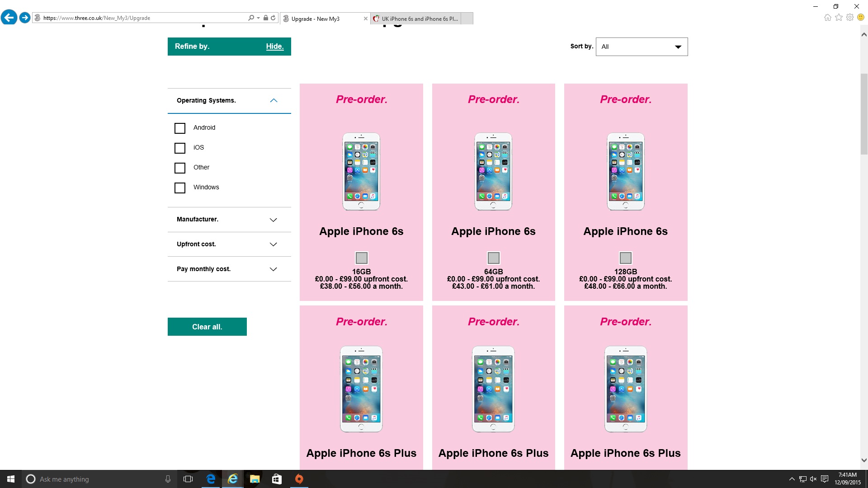The image size is (868, 488).
Task: Click the Clear all button
Action: (x=207, y=327)
